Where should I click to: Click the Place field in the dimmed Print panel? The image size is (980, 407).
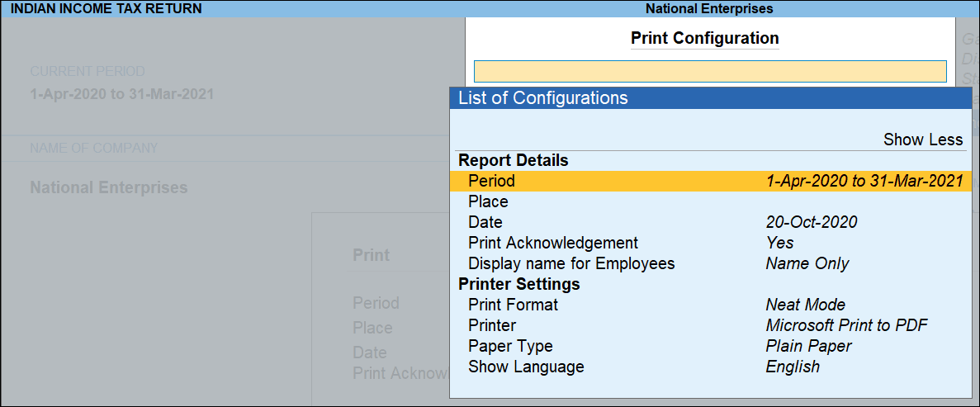click(372, 328)
